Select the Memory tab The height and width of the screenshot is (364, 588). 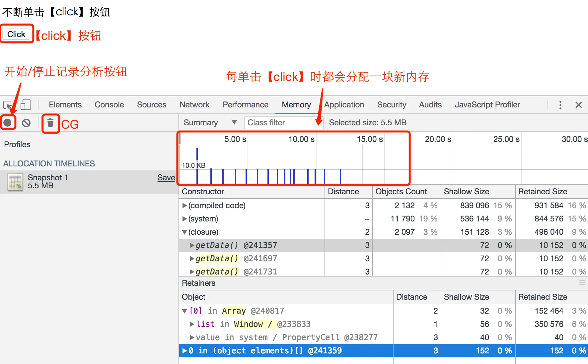pos(296,105)
